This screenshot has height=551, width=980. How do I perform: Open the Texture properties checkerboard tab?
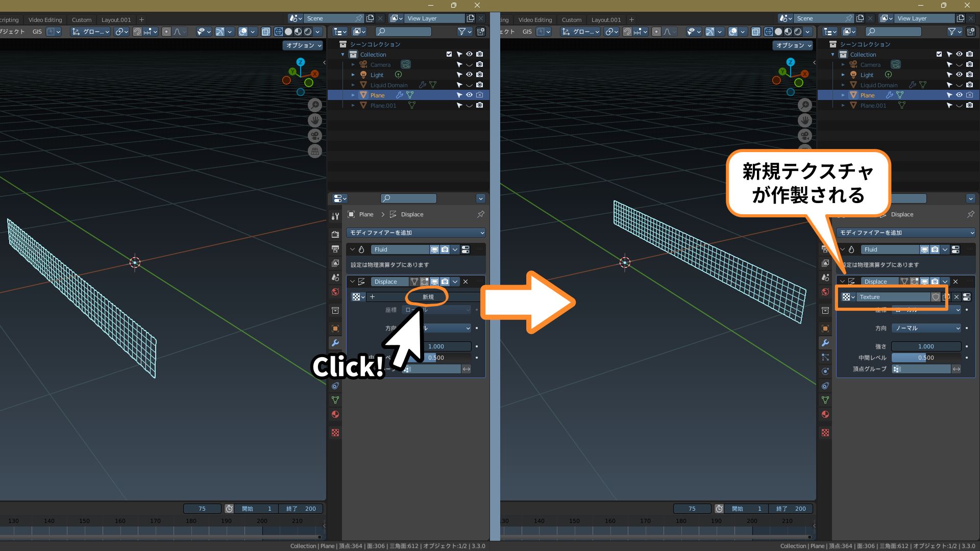[x=335, y=433]
